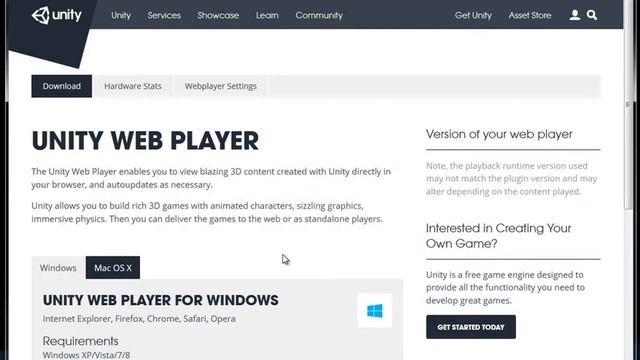
Task: Click the Get Unity link
Action: [473, 16]
